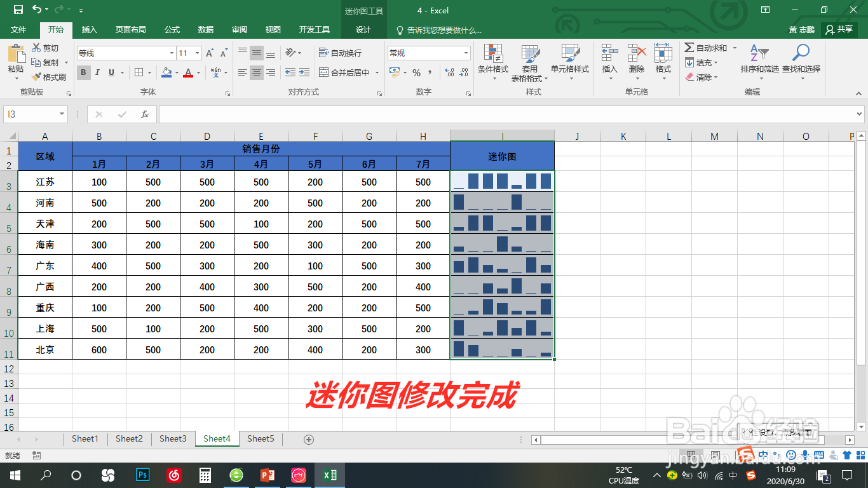Toggle top vertical alignment
The image size is (868, 488).
click(243, 53)
